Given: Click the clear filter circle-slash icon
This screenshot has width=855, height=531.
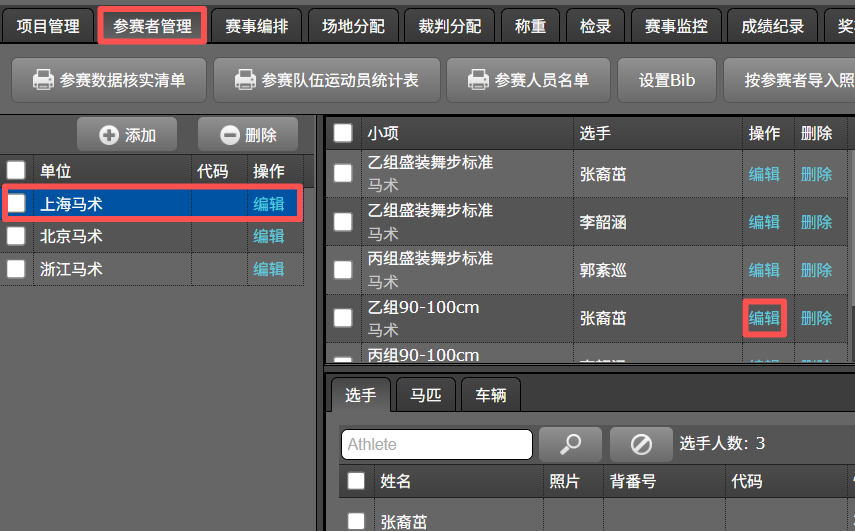Looking at the screenshot, I should pyautogui.click(x=641, y=444).
